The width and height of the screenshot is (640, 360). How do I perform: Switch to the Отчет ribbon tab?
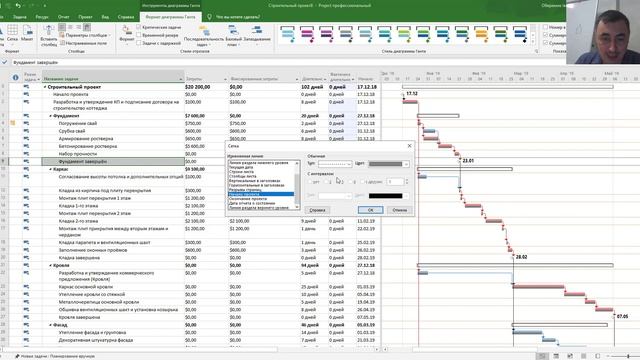pos(63,17)
